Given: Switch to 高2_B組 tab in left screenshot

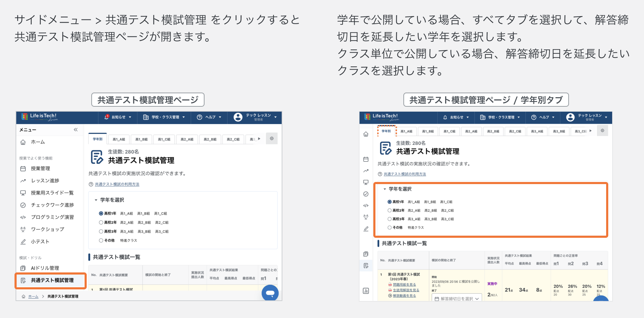Looking at the screenshot, I should [x=210, y=139].
